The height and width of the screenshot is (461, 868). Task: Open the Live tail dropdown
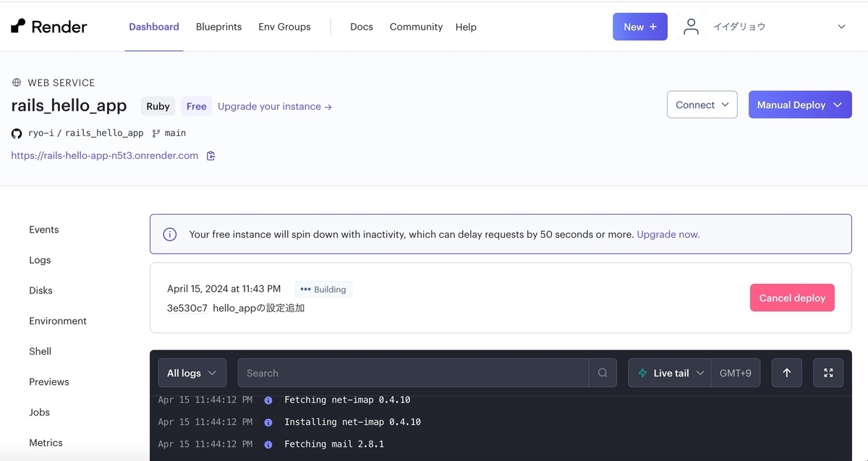670,373
